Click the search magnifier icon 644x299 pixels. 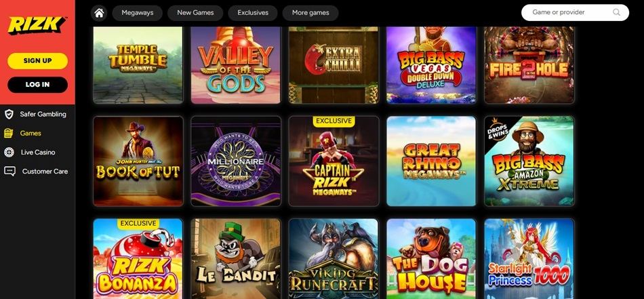[616, 12]
